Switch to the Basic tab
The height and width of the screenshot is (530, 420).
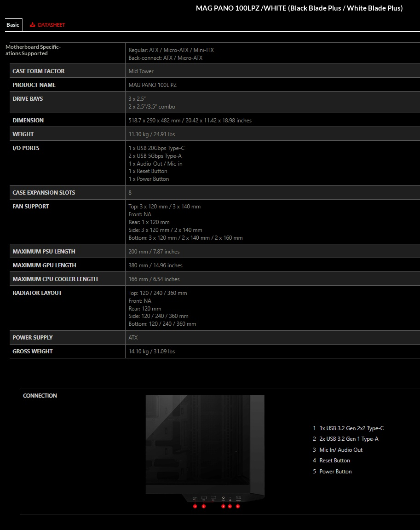[x=13, y=25]
